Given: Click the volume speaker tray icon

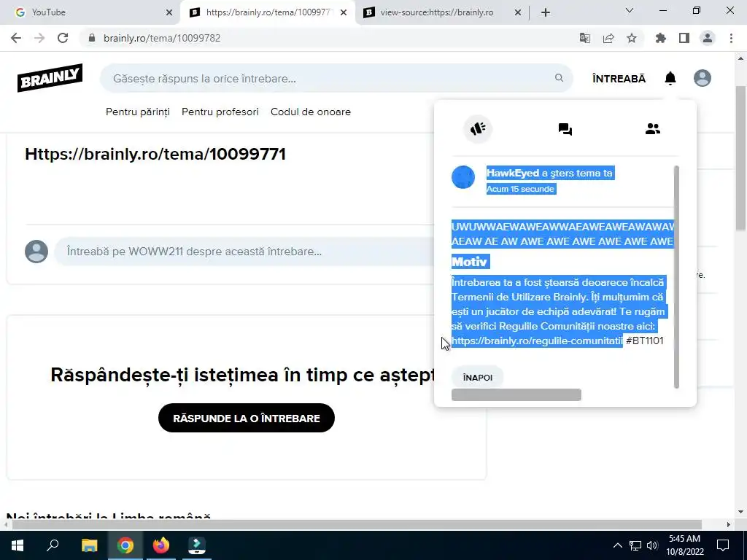Looking at the screenshot, I should coord(652,545).
